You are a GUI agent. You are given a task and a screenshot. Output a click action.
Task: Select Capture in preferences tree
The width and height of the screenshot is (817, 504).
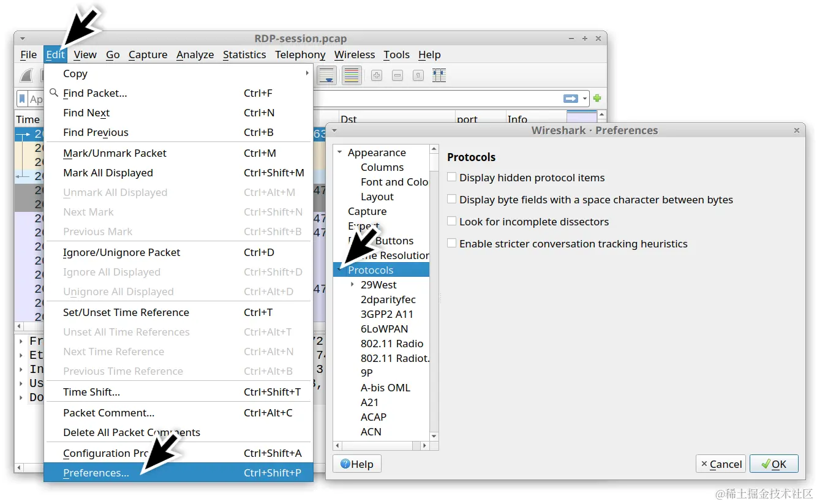click(367, 211)
